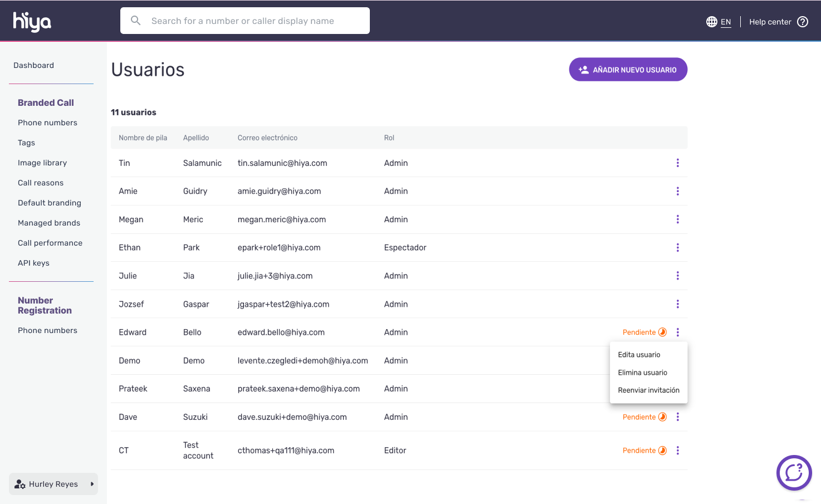
Task: Click the number search input field
Action: coord(251,21)
